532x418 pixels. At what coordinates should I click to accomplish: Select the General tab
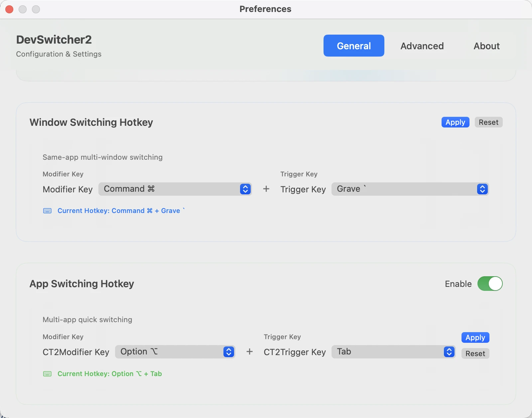(353, 46)
